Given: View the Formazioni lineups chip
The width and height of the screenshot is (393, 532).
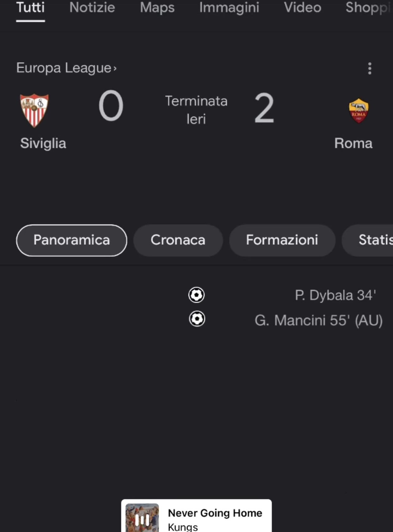Looking at the screenshot, I should (282, 240).
